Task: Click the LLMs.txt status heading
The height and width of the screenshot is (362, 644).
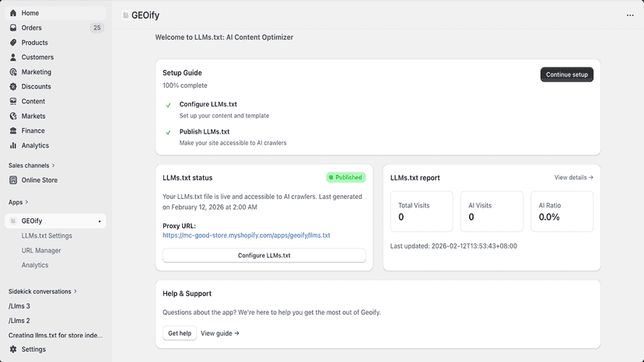Action: tap(187, 178)
